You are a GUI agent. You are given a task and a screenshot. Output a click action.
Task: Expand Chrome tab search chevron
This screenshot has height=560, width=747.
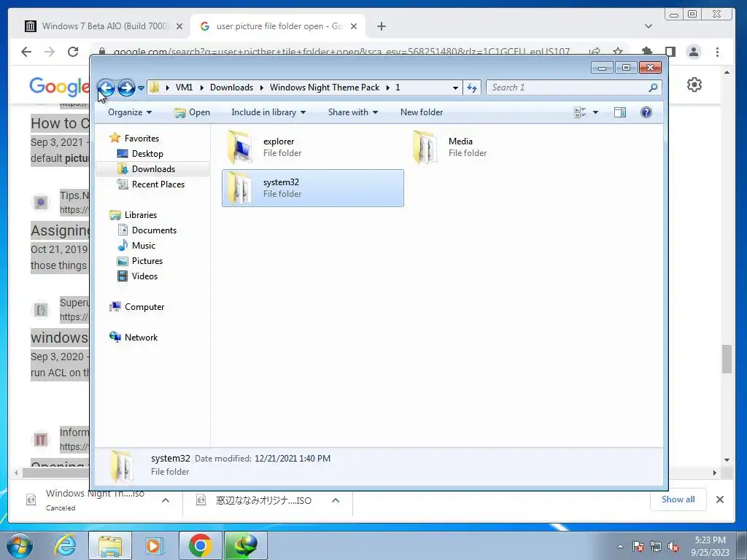pos(648,26)
